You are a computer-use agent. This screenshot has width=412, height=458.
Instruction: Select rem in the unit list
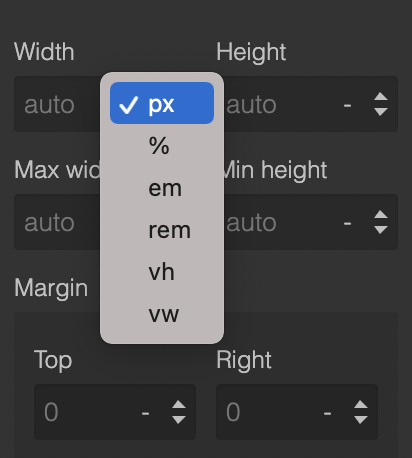coord(162,230)
